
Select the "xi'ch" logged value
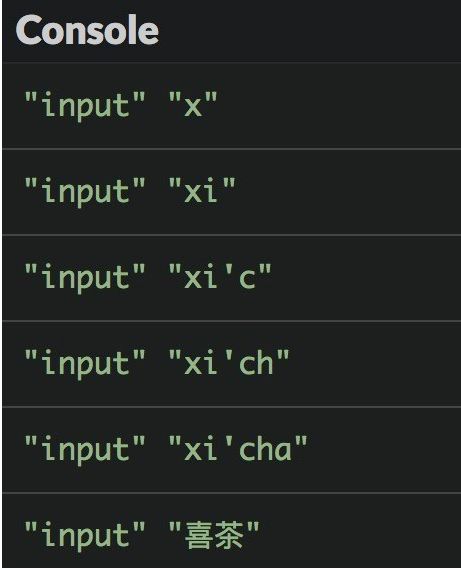229,363
